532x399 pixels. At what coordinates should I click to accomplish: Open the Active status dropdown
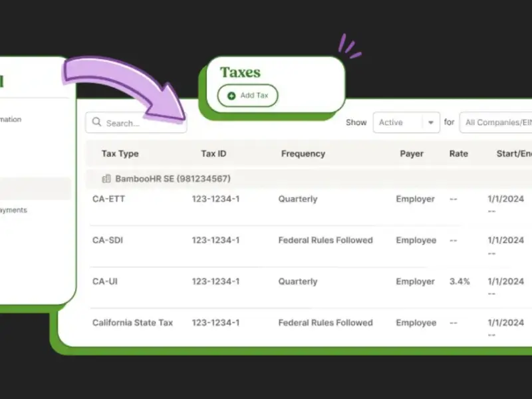406,122
